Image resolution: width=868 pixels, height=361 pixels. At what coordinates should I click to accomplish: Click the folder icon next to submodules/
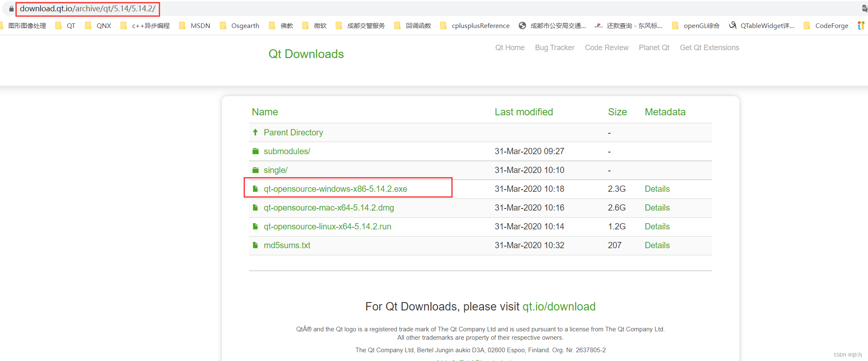[255, 151]
